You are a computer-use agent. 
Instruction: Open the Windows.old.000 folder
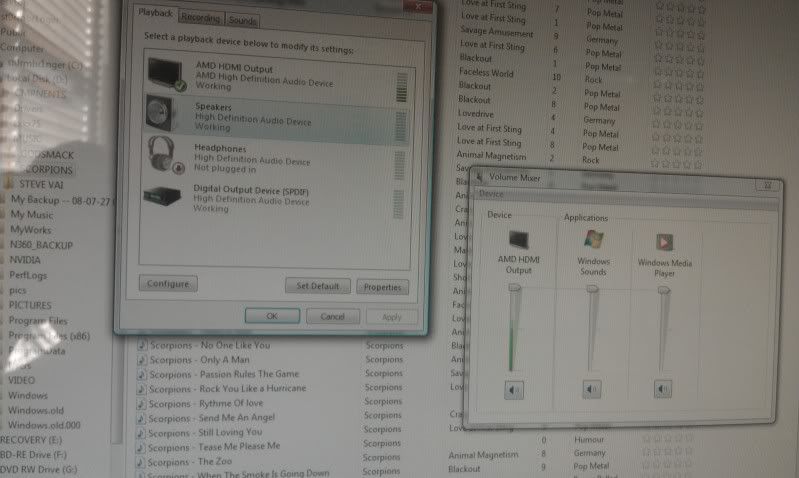pos(44,425)
